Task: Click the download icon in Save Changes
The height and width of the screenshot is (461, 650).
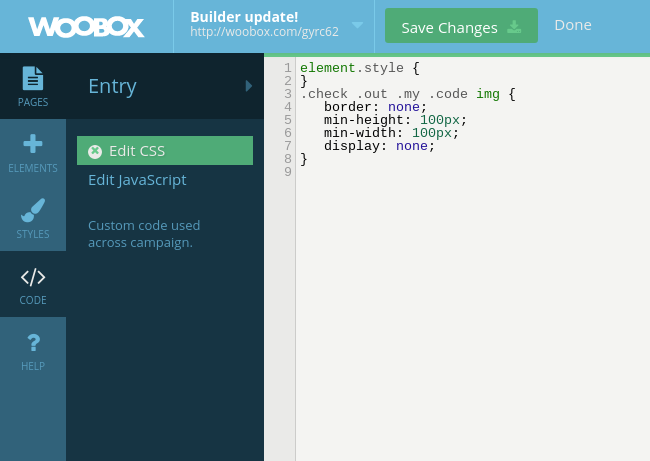Action: click(x=514, y=27)
